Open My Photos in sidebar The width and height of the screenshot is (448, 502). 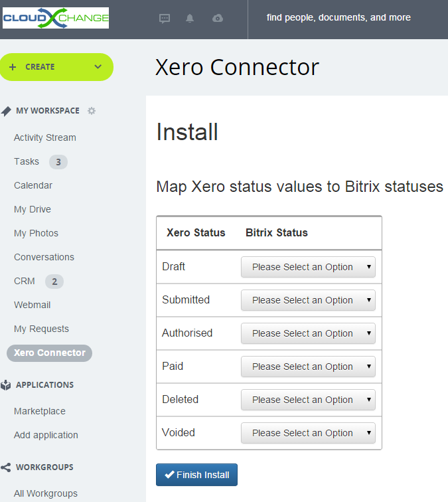point(36,233)
